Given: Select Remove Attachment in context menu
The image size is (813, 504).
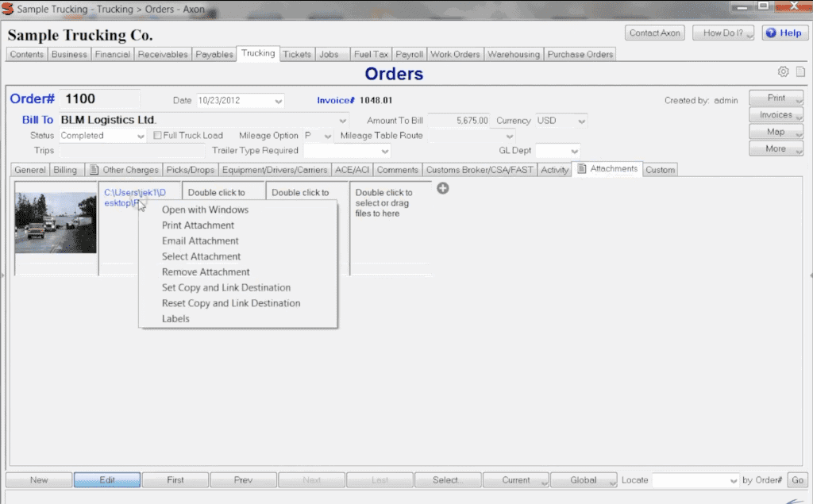Looking at the screenshot, I should [206, 272].
